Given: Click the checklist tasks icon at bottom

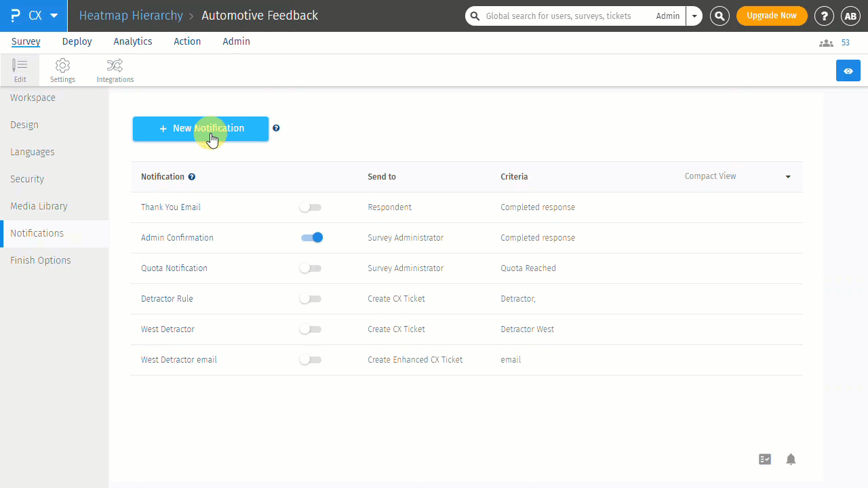Looking at the screenshot, I should click(x=765, y=460).
